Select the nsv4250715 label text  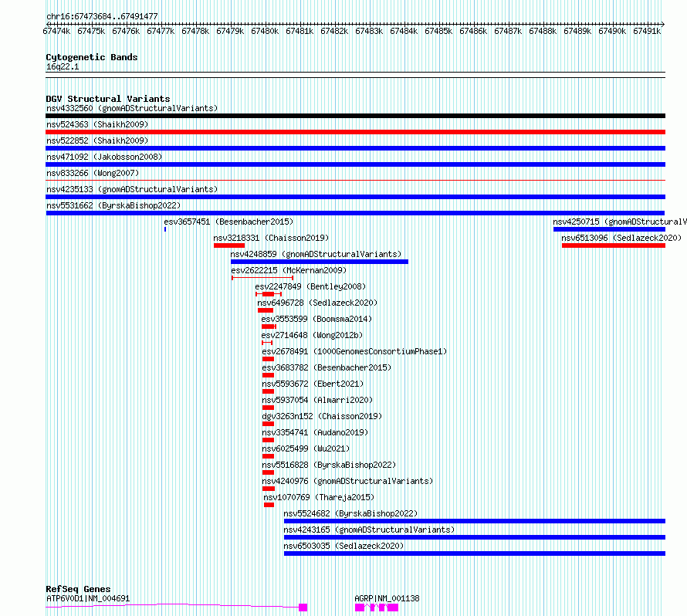[620, 222]
